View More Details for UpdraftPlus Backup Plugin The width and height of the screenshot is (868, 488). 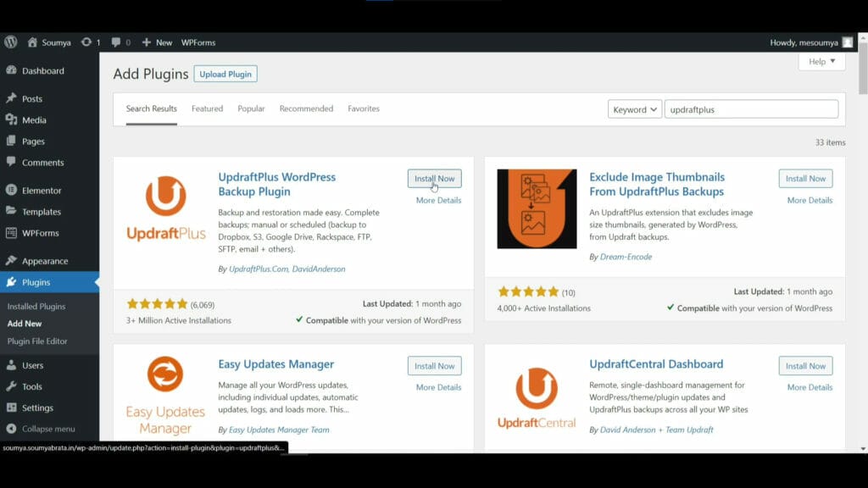coord(438,200)
